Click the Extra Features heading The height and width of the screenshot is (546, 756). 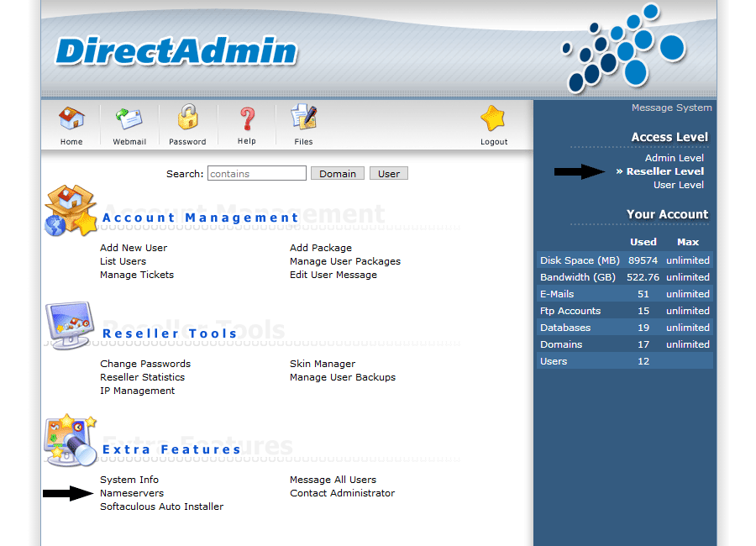171,449
